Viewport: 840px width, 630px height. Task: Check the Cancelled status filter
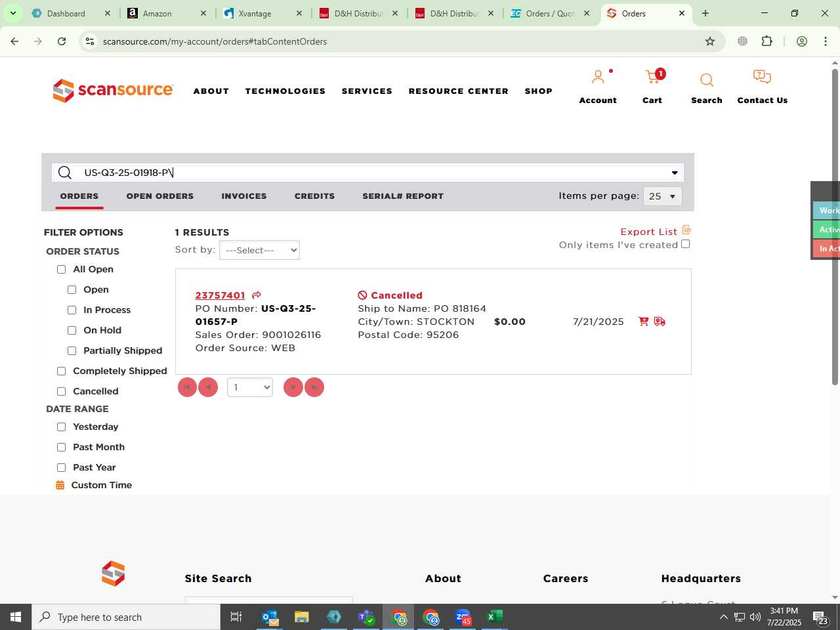pyautogui.click(x=62, y=392)
